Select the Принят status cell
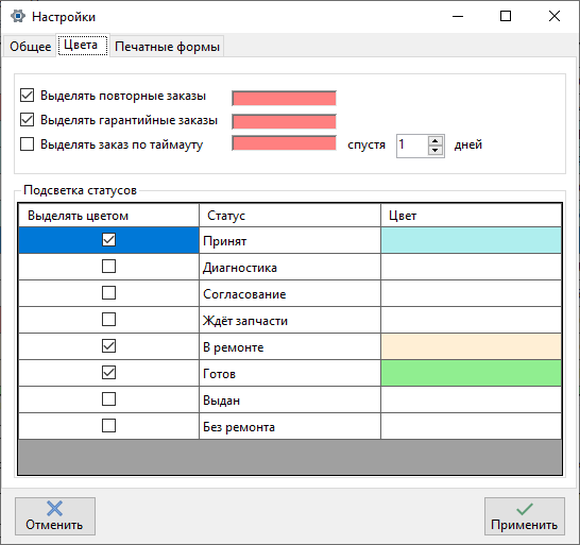 pos(290,240)
